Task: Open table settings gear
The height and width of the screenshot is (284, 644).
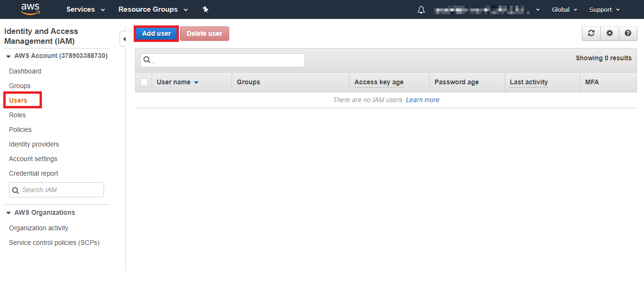Action: tap(610, 33)
